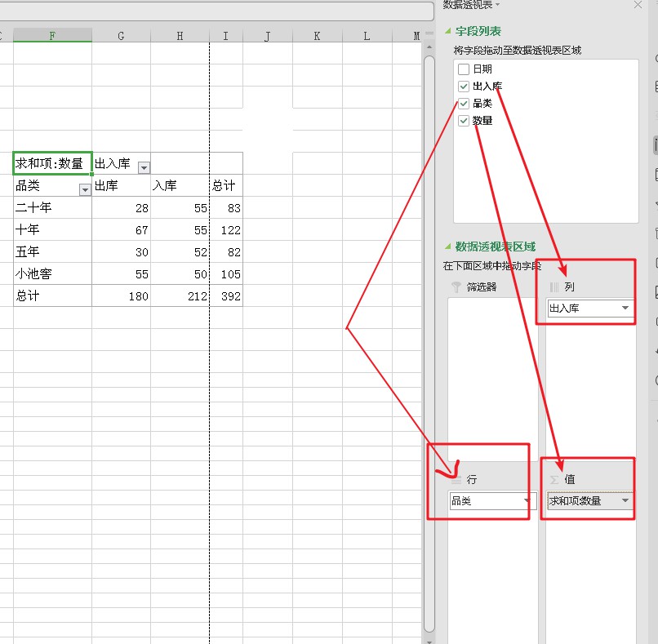The height and width of the screenshot is (644, 658).
Task: Click the 出库 total cell 180
Action: tap(121, 295)
